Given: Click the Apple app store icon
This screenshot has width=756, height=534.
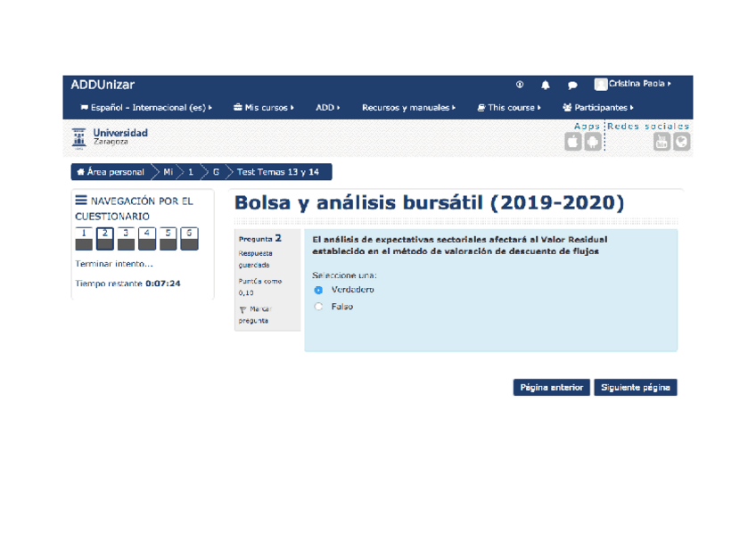Looking at the screenshot, I should point(573,142).
